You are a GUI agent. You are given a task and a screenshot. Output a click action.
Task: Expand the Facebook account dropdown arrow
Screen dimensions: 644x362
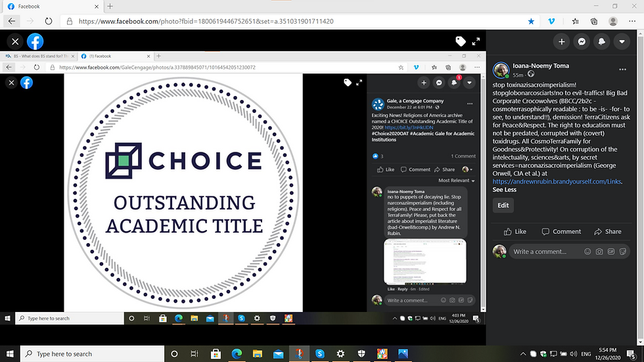coord(622,41)
